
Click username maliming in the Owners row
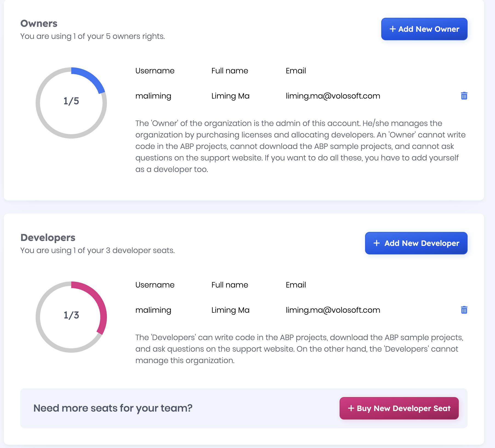pos(153,96)
